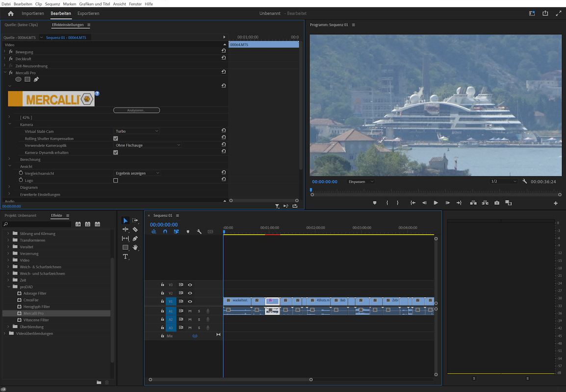Enable the Logo checkbox under Ansicht

pos(116,180)
